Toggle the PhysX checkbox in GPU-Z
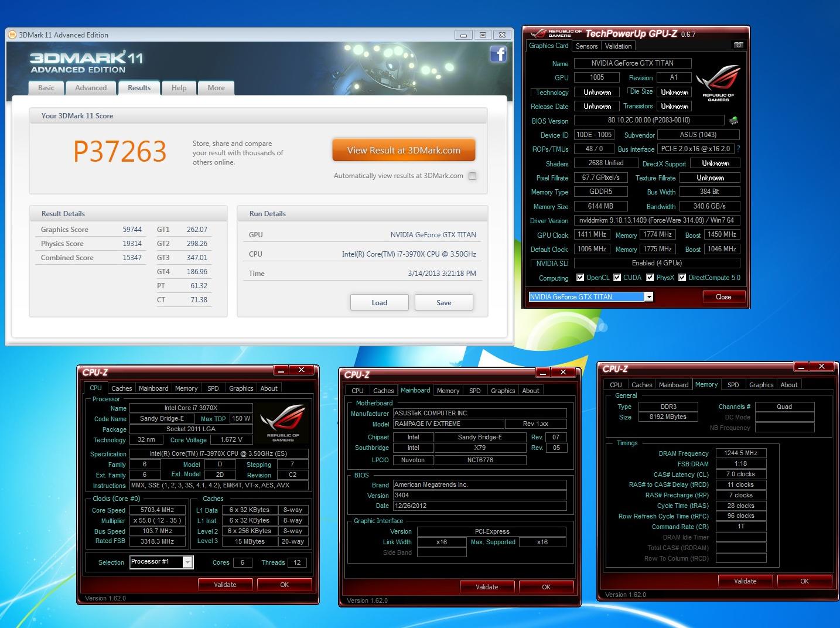Screen dimensions: 840x628 point(650,277)
